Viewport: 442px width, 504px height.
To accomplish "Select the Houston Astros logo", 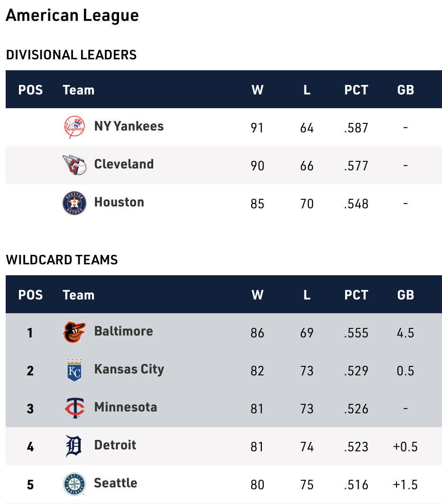I will pyautogui.click(x=74, y=203).
